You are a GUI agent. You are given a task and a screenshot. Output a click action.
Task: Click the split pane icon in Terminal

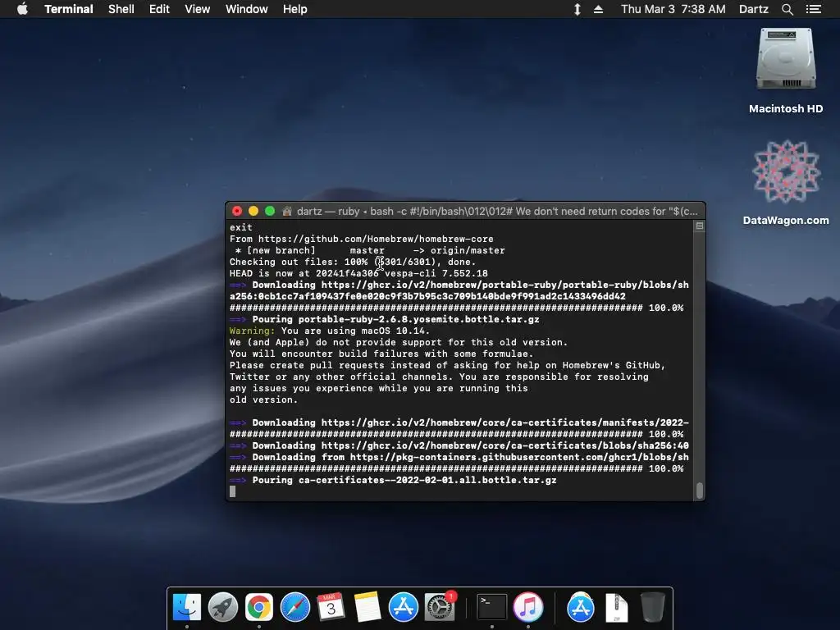coord(699,226)
